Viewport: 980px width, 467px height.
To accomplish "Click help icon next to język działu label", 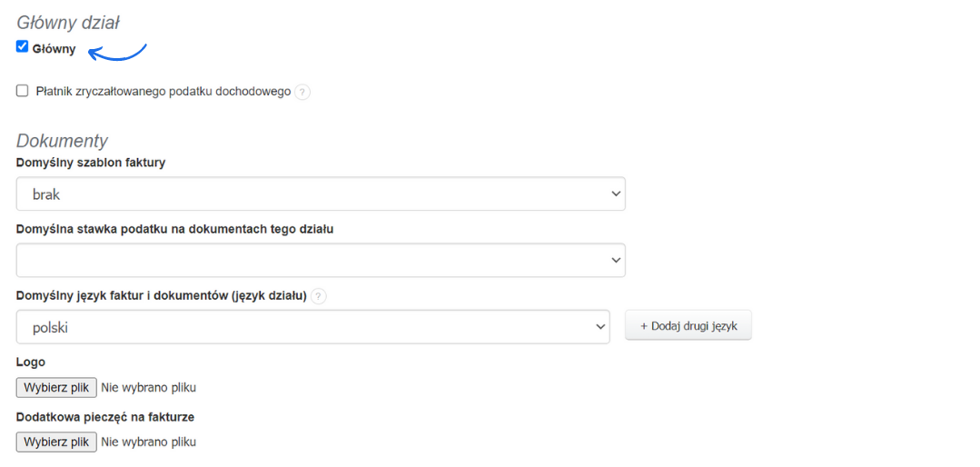I will [x=319, y=296].
